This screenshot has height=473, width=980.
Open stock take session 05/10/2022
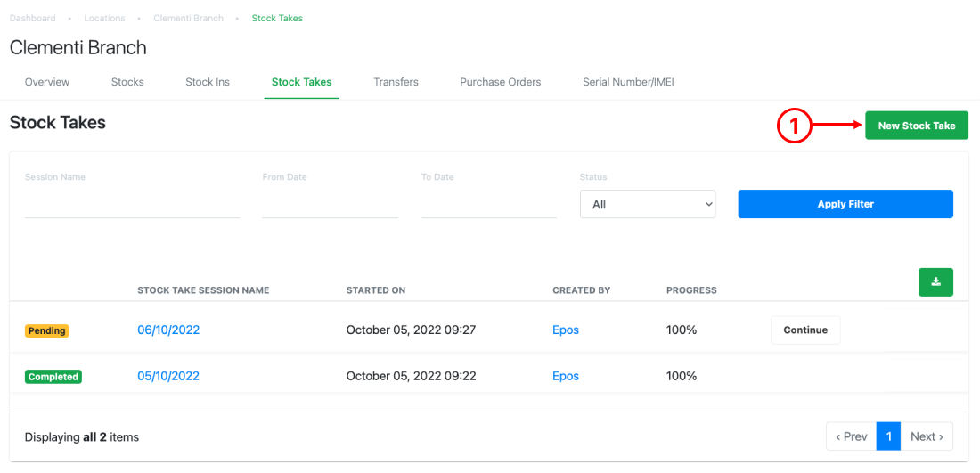168,376
